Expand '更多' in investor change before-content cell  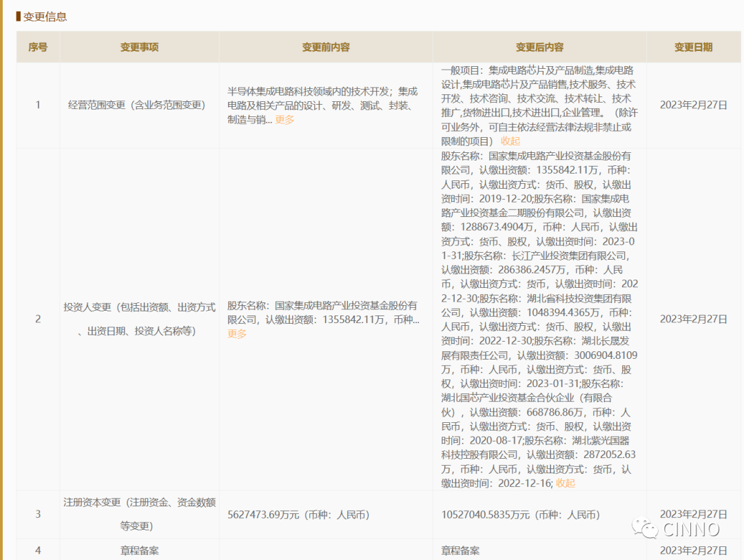(237, 333)
